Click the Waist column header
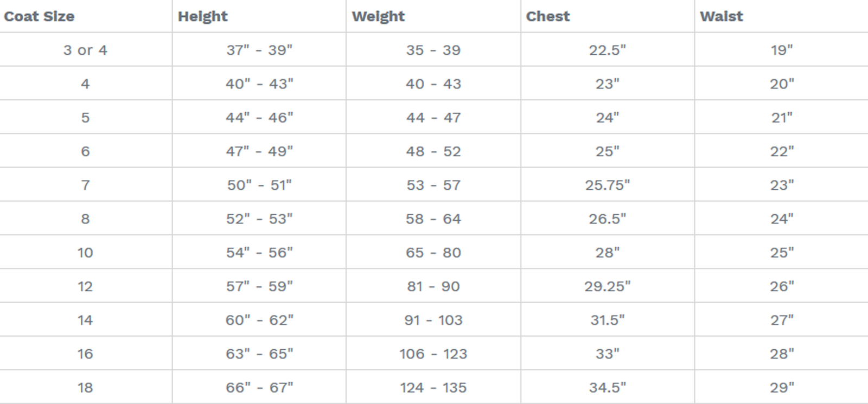The image size is (868, 404). (x=722, y=16)
